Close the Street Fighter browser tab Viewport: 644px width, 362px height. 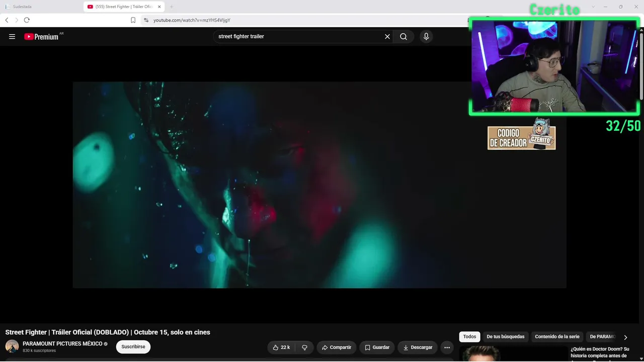click(159, 7)
